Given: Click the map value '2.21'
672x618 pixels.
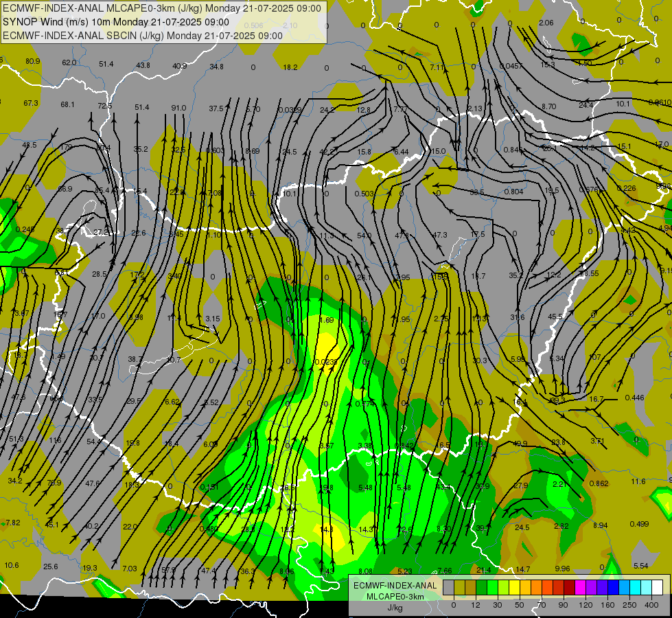Looking at the screenshot, I should point(560,484).
